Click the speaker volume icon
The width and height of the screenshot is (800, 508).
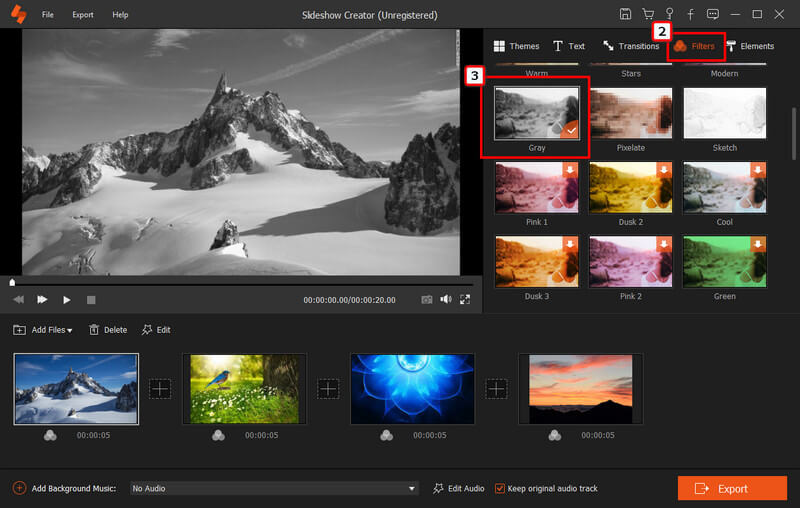click(x=446, y=299)
